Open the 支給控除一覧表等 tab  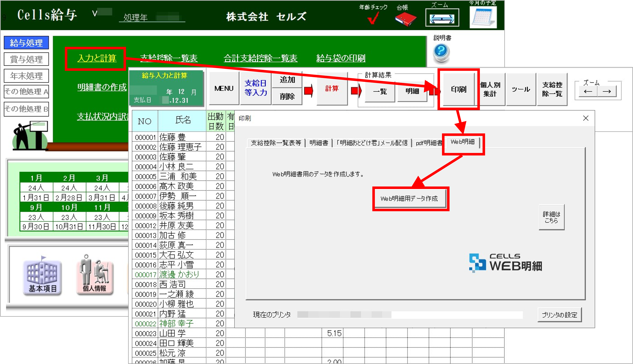coord(276,143)
